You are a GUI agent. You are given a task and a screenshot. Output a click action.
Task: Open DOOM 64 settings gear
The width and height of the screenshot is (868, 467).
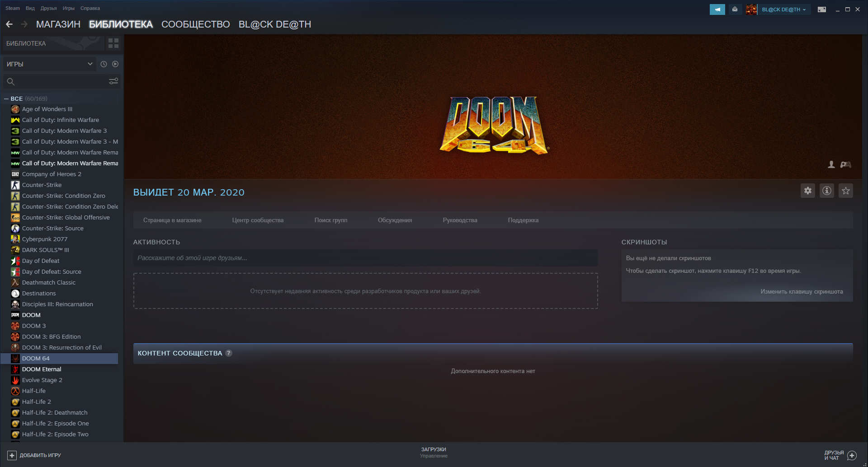click(808, 191)
